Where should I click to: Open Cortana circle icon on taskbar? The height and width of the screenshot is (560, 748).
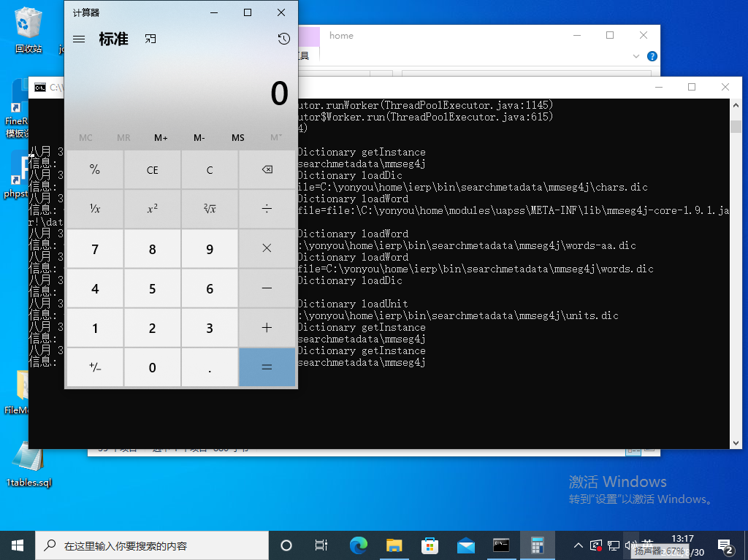coord(286,545)
